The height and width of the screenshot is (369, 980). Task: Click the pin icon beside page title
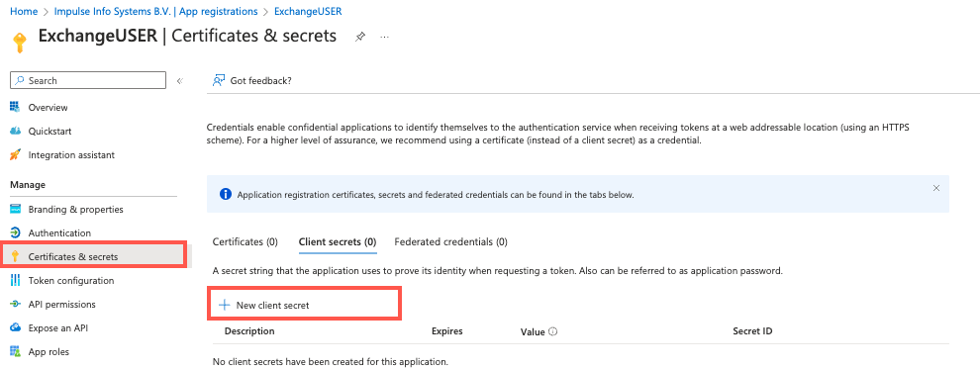(360, 37)
